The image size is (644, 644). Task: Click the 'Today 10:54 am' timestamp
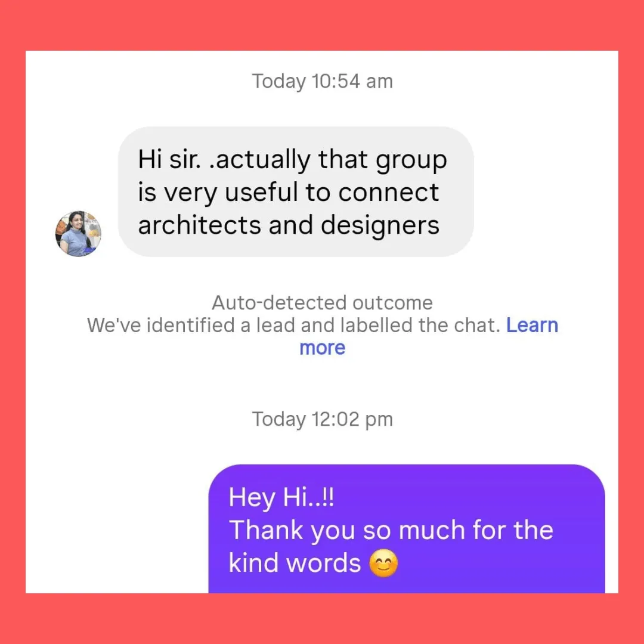[x=323, y=81]
